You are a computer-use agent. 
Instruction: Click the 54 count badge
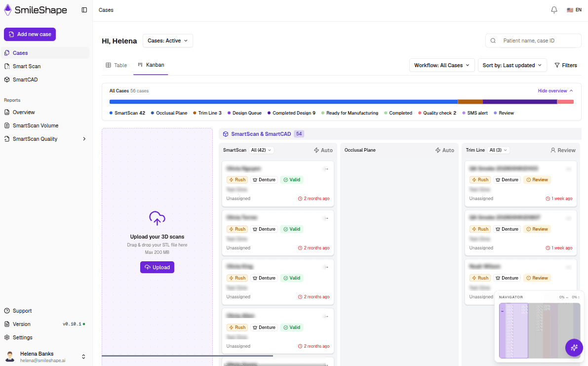tap(299, 134)
